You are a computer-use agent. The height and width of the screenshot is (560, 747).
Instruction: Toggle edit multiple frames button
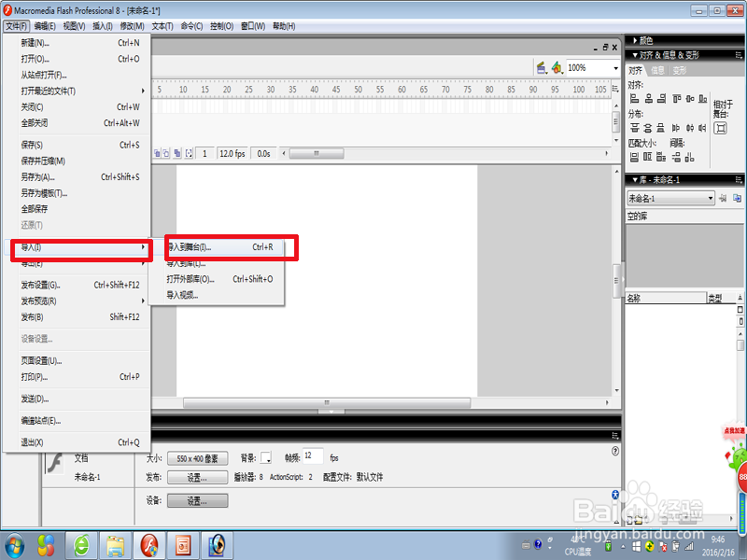click(x=177, y=153)
